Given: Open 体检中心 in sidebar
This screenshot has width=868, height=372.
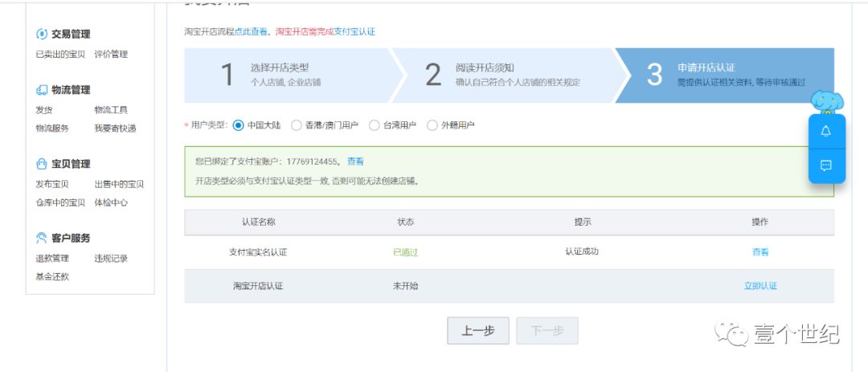Looking at the screenshot, I should (x=111, y=202).
